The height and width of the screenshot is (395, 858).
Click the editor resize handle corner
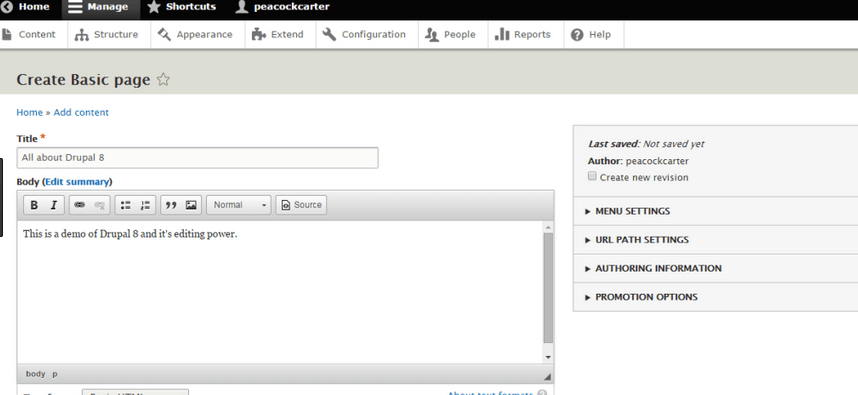pos(548,377)
